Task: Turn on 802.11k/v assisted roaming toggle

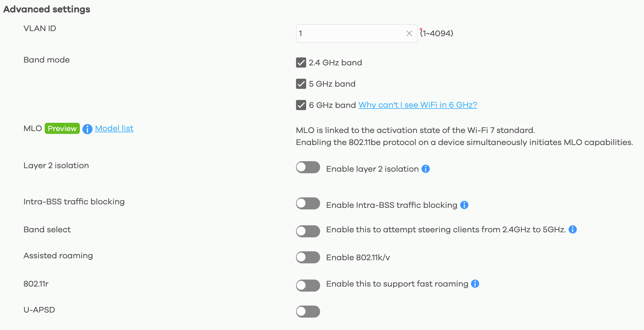Action: point(308,257)
